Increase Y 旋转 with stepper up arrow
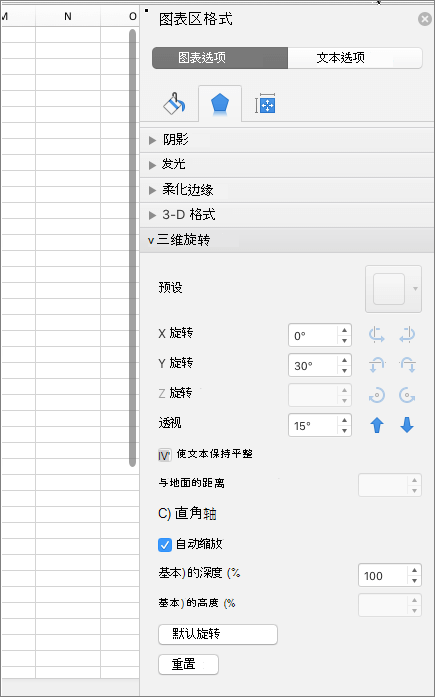Viewport: 435px width, 697px height. click(344, 361)
